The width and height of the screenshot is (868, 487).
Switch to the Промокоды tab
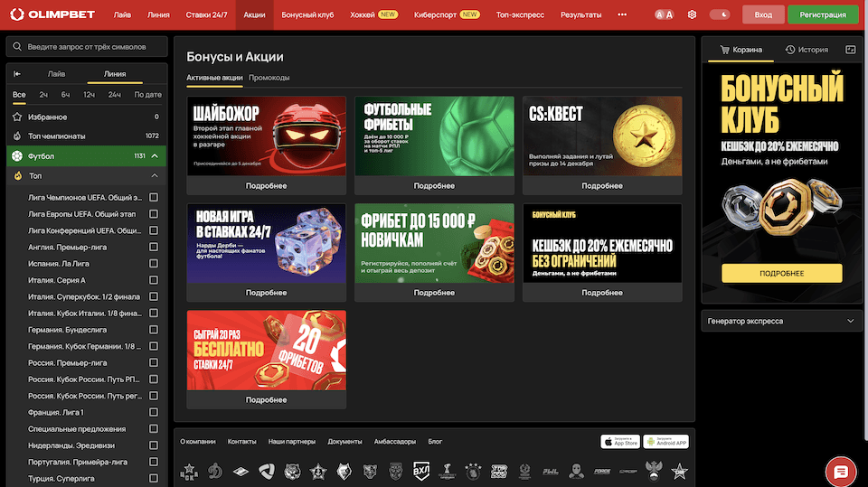(269, 78)
